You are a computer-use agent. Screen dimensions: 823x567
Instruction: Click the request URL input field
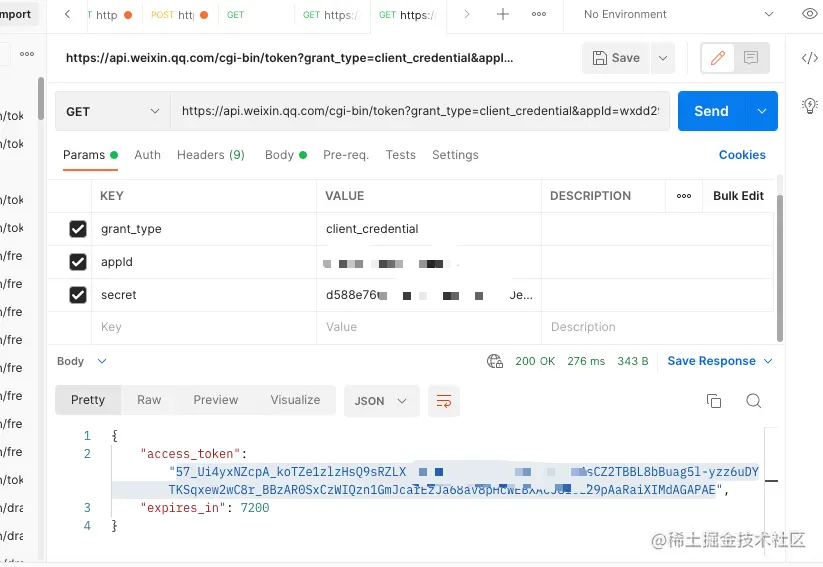click(420, 111)
